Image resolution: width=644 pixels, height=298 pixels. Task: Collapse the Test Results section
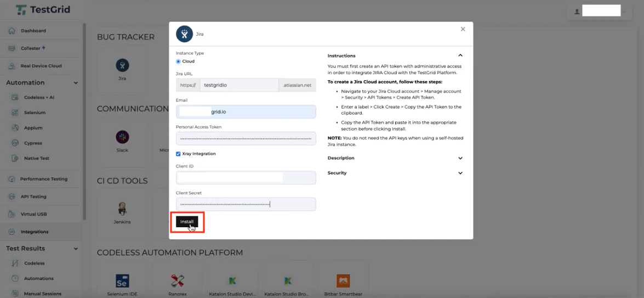pos(76,249)
